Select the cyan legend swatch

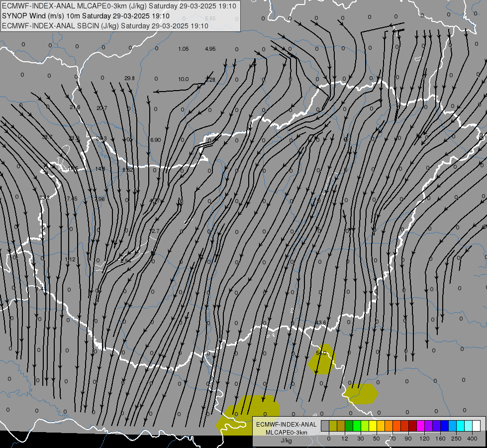click(x=460, y=426)
